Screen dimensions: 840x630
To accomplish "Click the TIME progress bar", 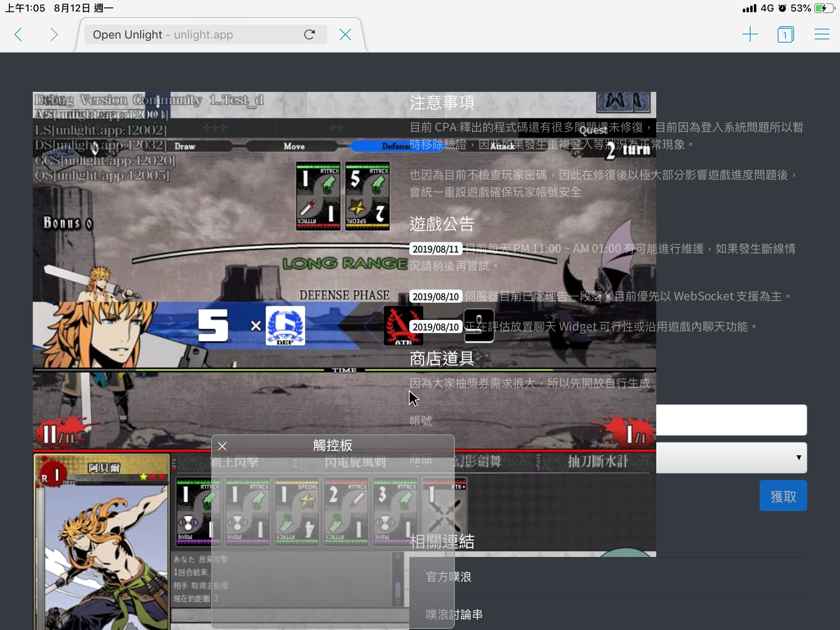I will 345,370.
